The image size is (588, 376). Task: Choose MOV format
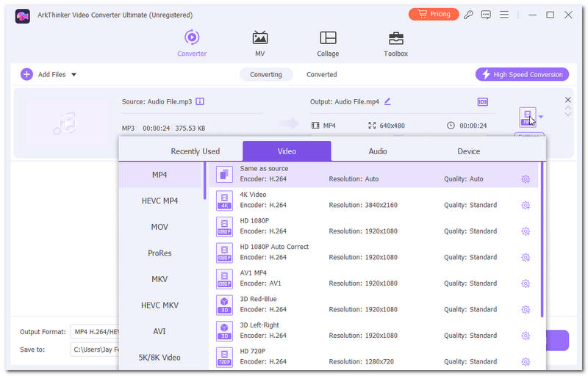pos(159,227)
